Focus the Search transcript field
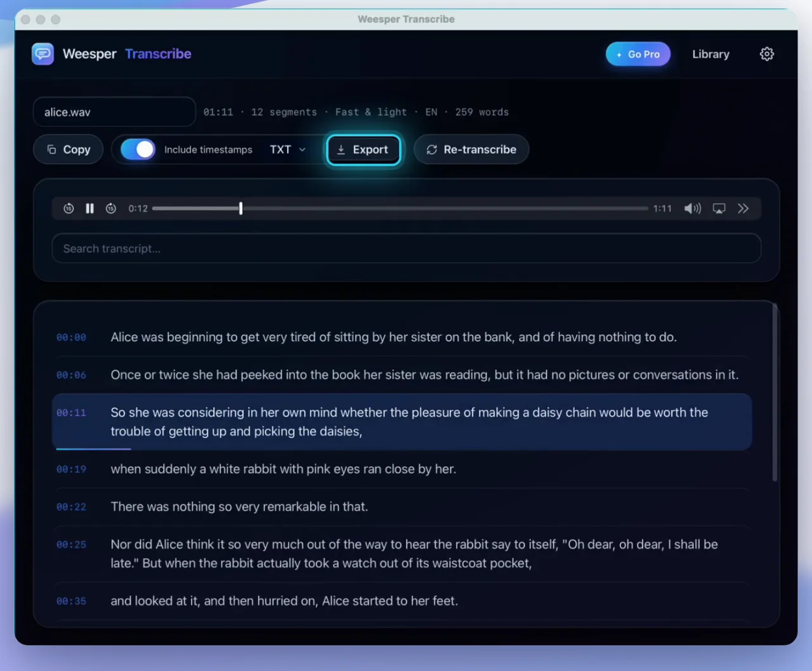The height and width of the screenshot is (671, 812). (406, 249)
